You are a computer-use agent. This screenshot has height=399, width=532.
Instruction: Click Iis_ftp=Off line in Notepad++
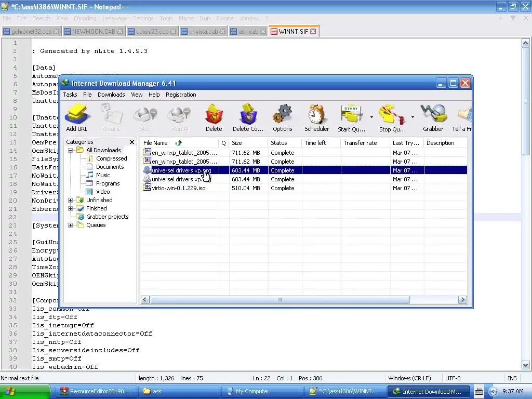[x=55, y=317]
